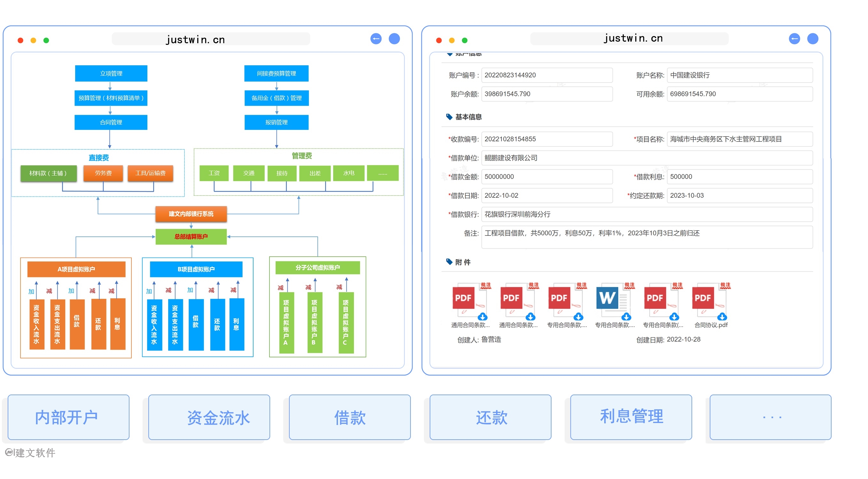The image size is (868, 479).
Task: Click the 立项管理 box in the flowchart
Action: [x=111, y=74]
